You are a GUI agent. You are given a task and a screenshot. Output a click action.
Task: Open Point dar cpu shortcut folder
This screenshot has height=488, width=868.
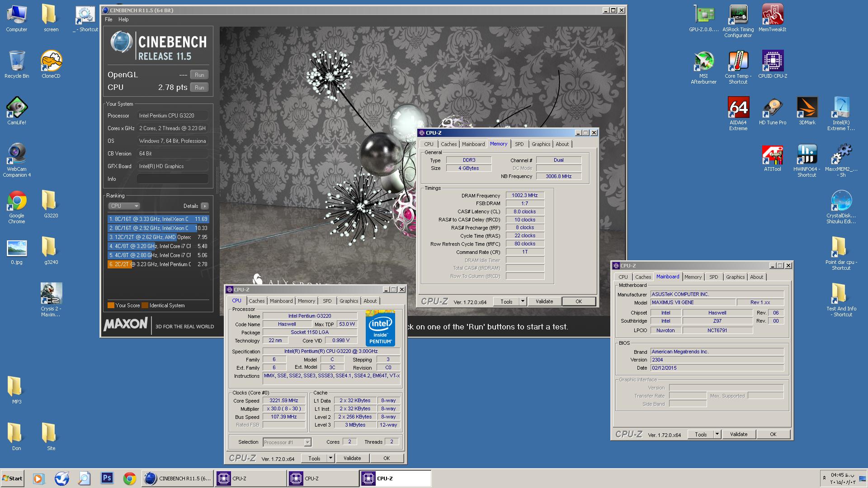tap(841, 253)
